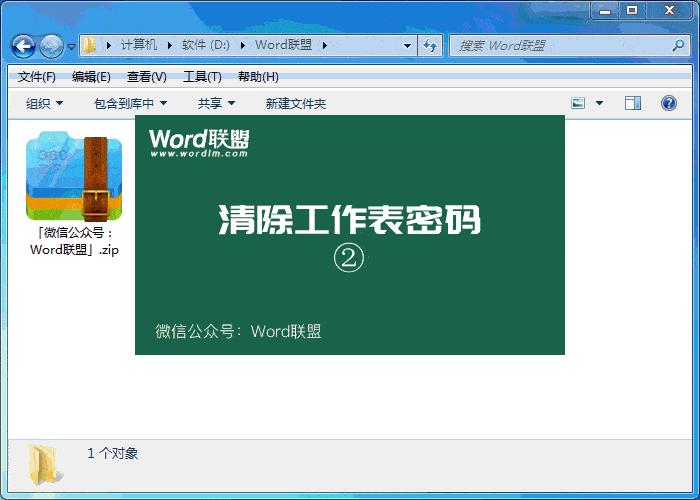Open the 共享 dropdown

(216, 104)
